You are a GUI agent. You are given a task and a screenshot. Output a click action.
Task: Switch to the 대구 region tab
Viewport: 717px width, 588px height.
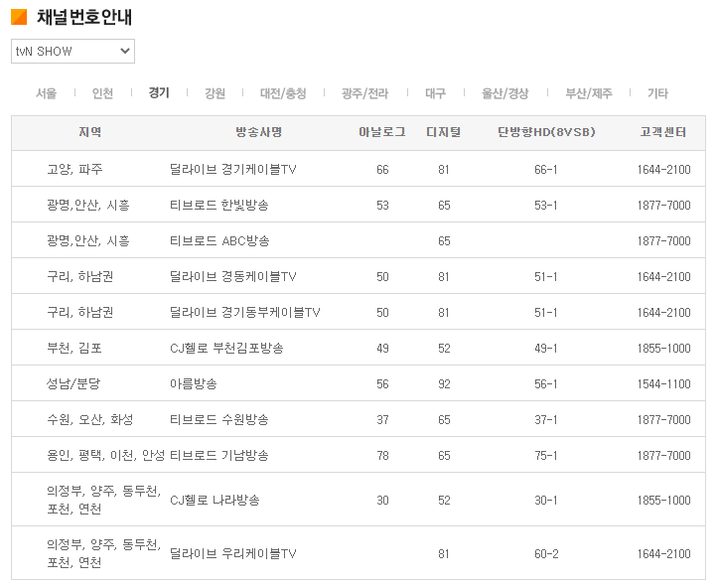click(435, 93)
